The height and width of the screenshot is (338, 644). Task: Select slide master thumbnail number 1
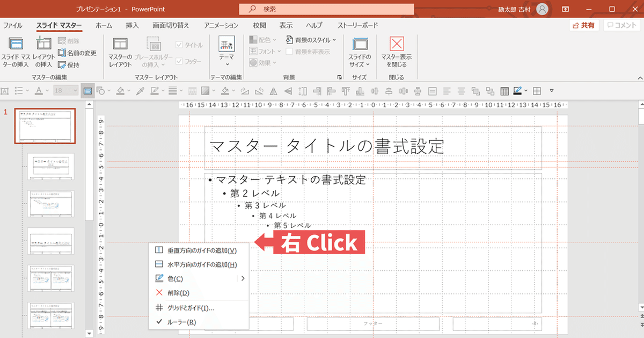tap(45, 126)
